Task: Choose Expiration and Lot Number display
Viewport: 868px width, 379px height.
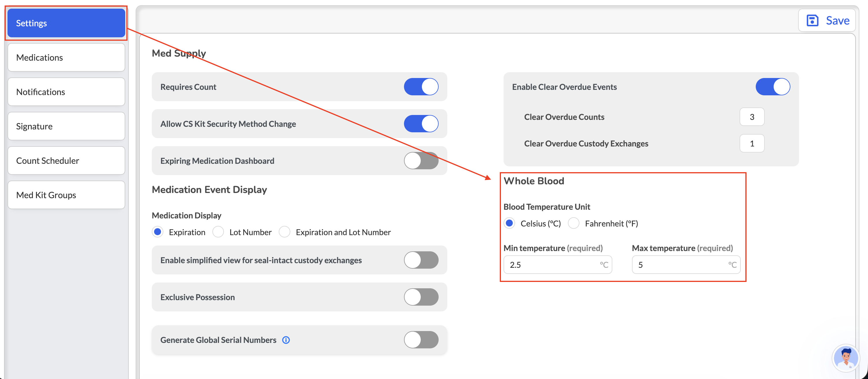Action: [x=285, y=232]
